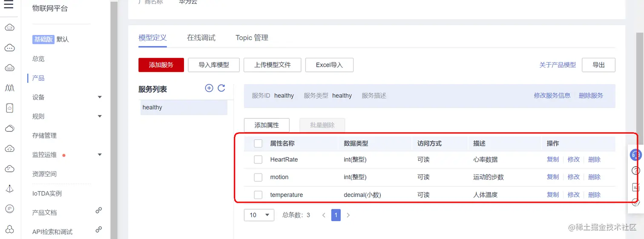Click the 导出 button
The image size is (644, 239).
point(598,65)
